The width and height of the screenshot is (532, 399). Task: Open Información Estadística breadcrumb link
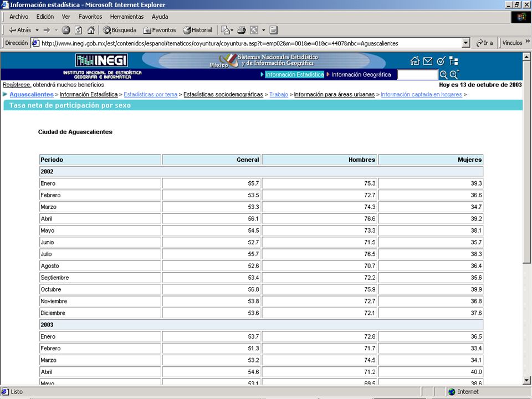tap(89, 94)
